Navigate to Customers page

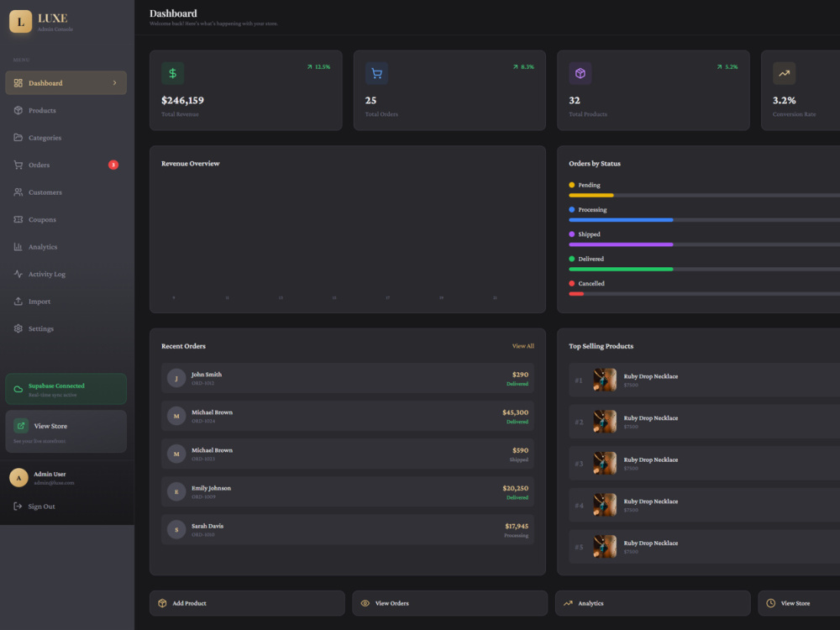pyautogui.click(x=66, y=192)
